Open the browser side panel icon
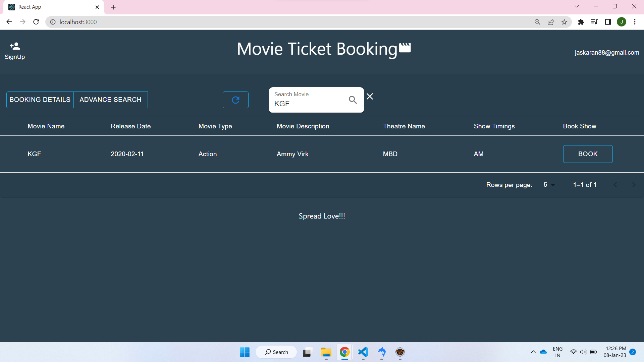 pos(608,22)
